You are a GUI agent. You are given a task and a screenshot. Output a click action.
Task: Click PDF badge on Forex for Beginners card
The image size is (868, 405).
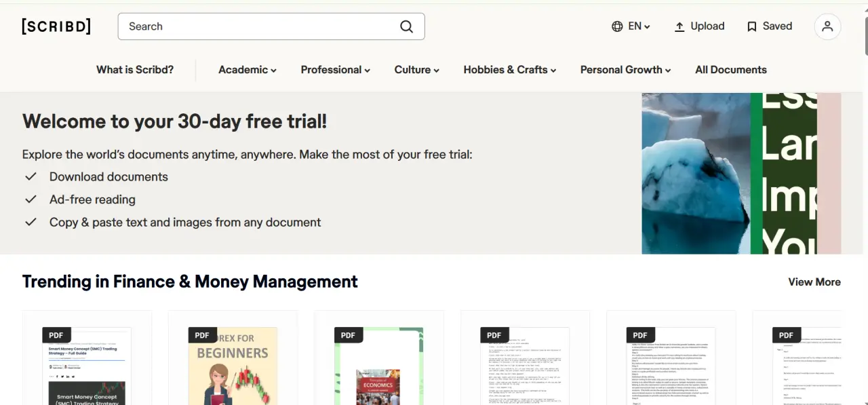[x=202, y=335]
